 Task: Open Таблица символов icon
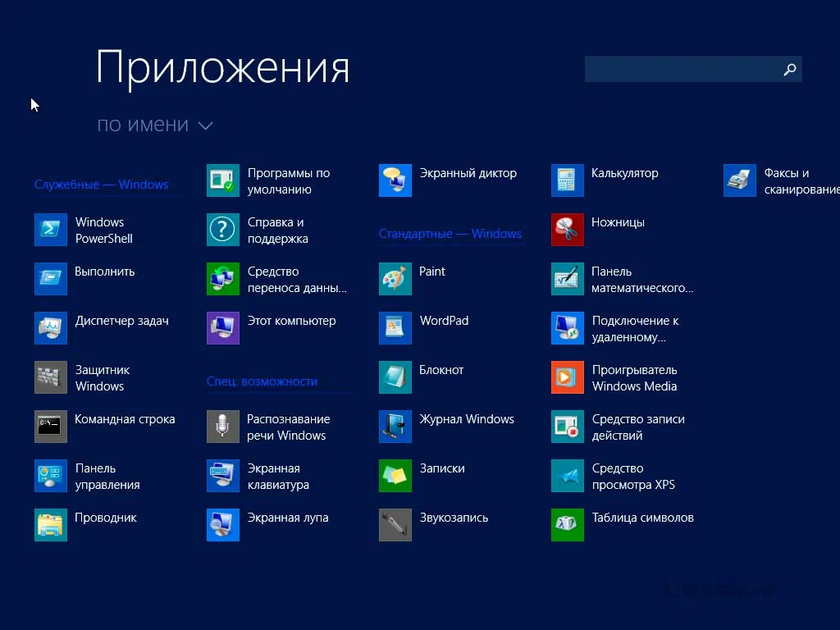pos(568,525)
